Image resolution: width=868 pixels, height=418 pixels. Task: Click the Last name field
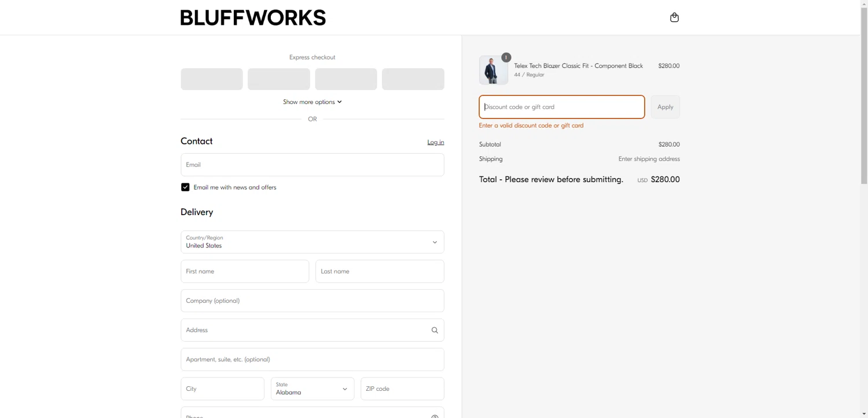pyautogui.click(x=380, y=271)
